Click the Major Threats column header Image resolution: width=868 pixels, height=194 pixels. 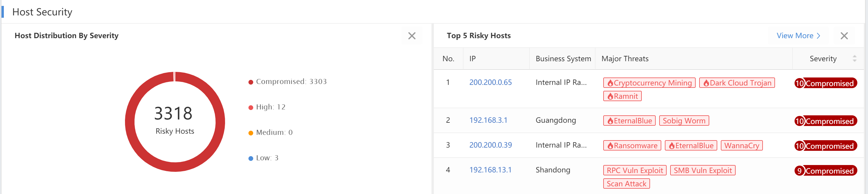click(625, 59)
